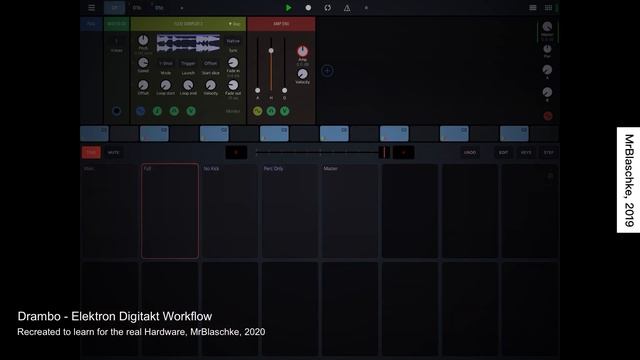
Task: Step back with the left pattern arrow
Action: (236, 153)
